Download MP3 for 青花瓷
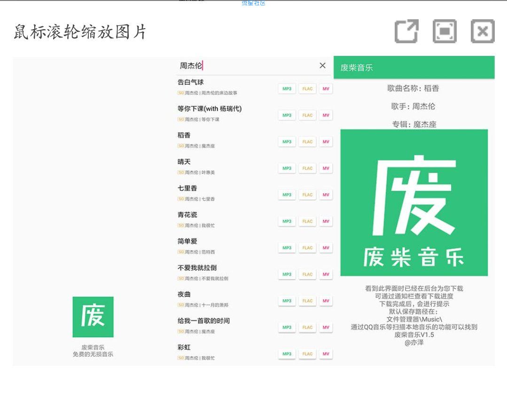This screenshot has width=507, height=420. [287, 221]
